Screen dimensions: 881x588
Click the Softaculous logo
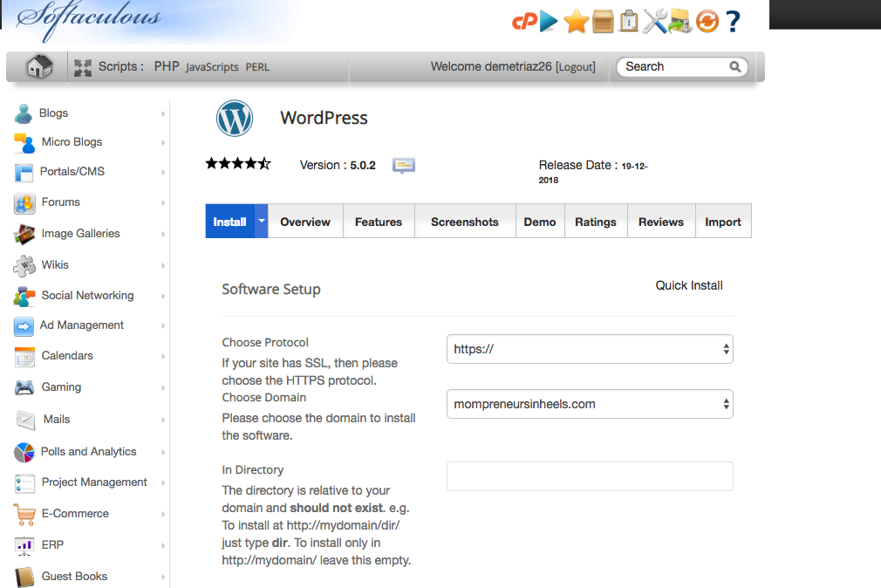pyautogui.click(x=88, y=19)
